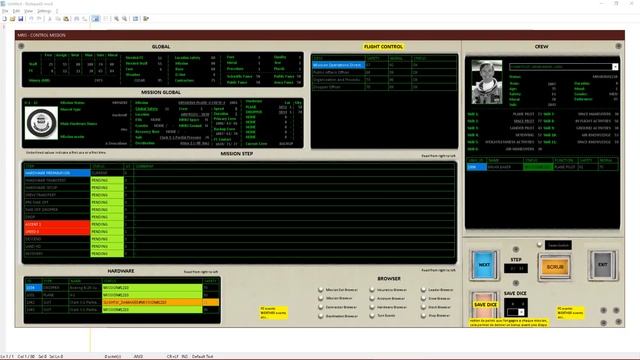
Task: Click the round step-up knob above STEP
Action: 516,249
